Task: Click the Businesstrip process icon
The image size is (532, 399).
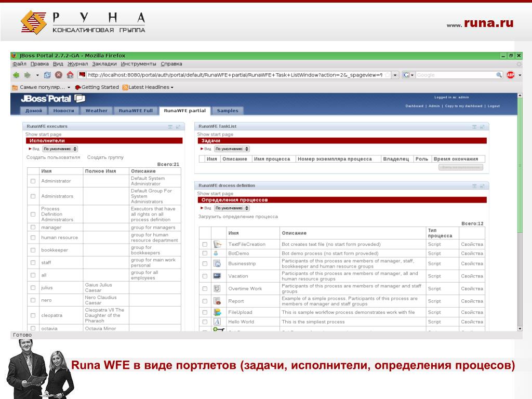Action: (217, 263)
